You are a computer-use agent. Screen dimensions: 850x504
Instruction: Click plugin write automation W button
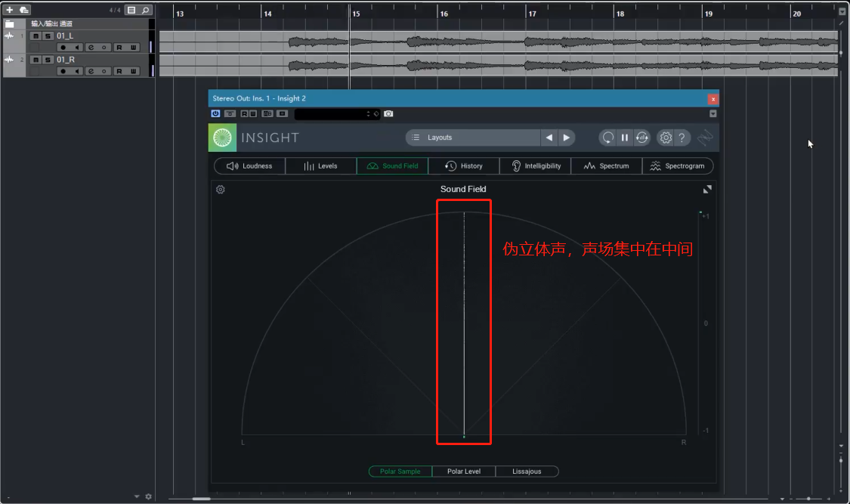tap(252, 114)
